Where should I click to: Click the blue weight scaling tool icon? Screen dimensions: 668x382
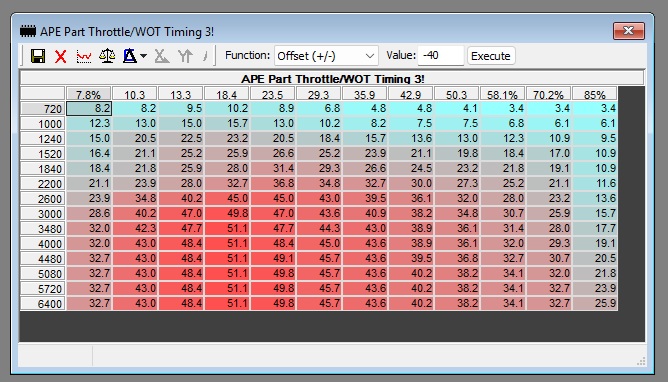click(x=130, y=56)
